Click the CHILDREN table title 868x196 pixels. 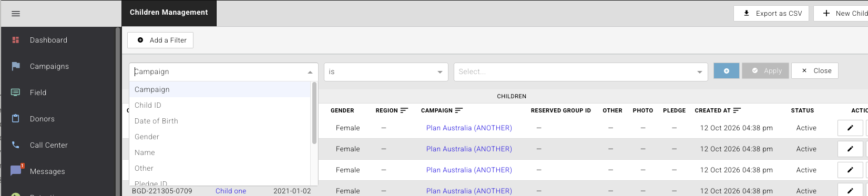click(x=512, y=96)
